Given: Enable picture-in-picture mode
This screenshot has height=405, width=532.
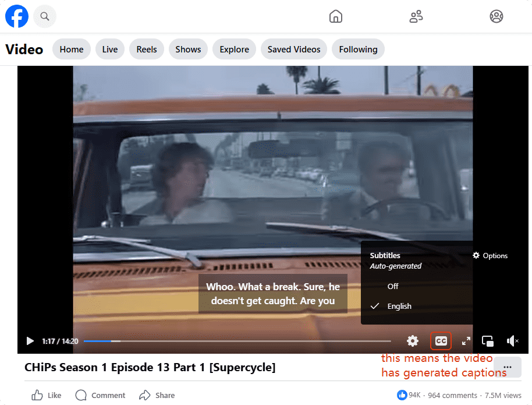Looking at the screenshot, I should (x=488, y=341).
